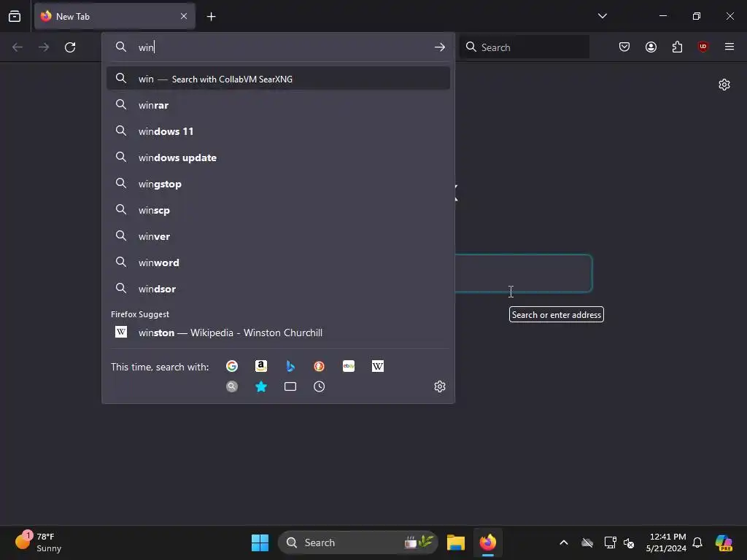Open the Windows Start menu
Image resolution: width=747 pixels, height=560 pixels.
[x=260, y=542]
